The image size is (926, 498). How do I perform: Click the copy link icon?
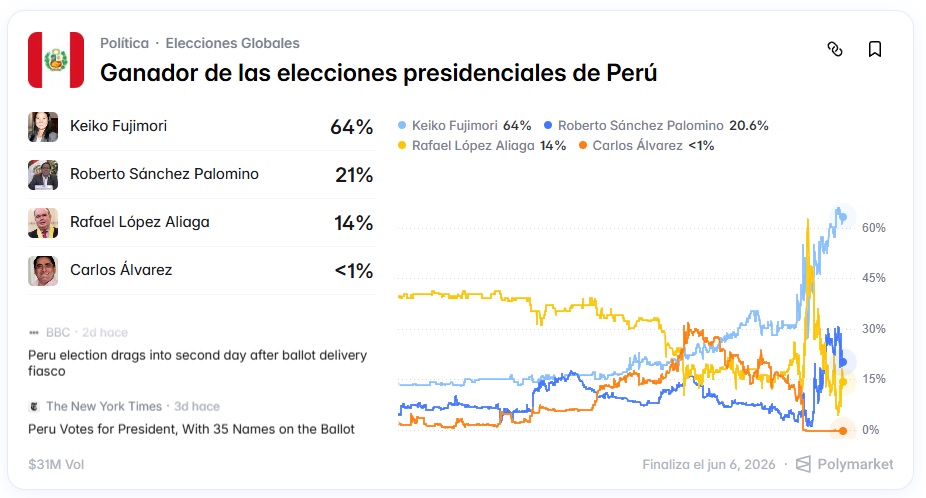coord(835,49)
